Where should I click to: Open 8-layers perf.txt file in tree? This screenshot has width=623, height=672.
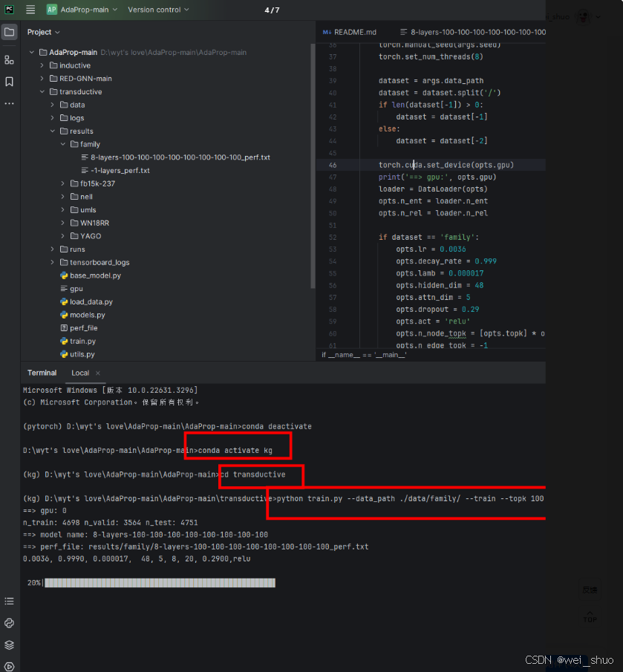pyautogui.click(x=176, y=157)
